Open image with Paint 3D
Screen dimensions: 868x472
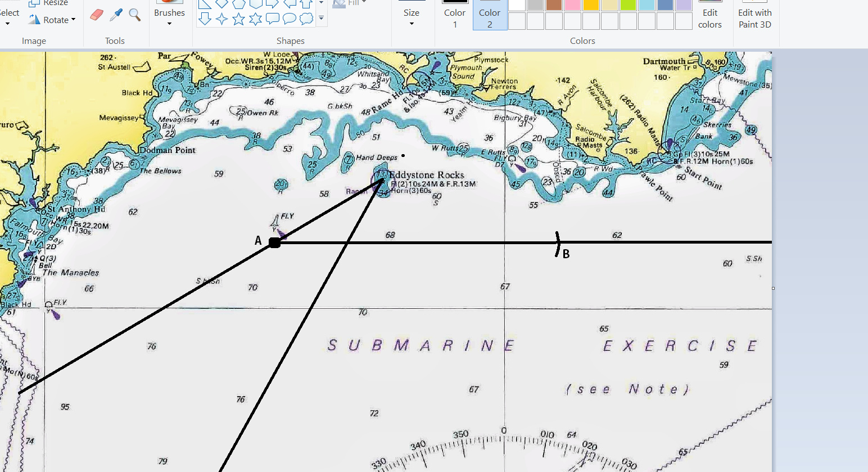coord(755,15)
